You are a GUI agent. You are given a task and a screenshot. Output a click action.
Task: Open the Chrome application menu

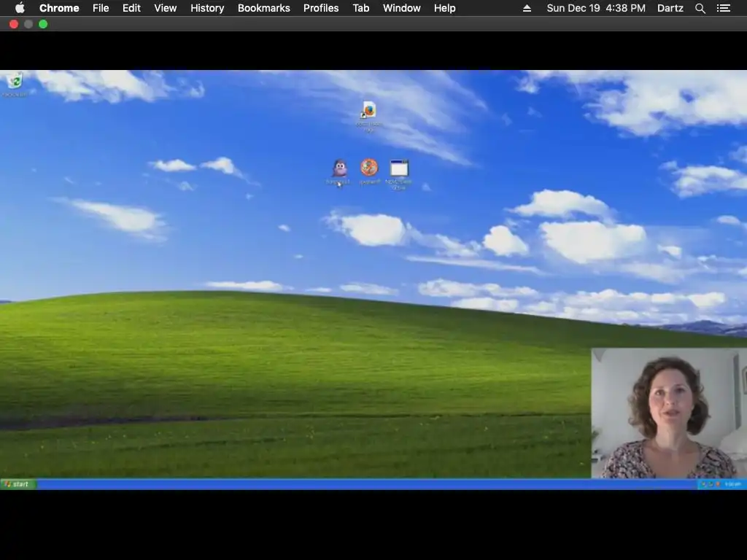pos(59,8)
